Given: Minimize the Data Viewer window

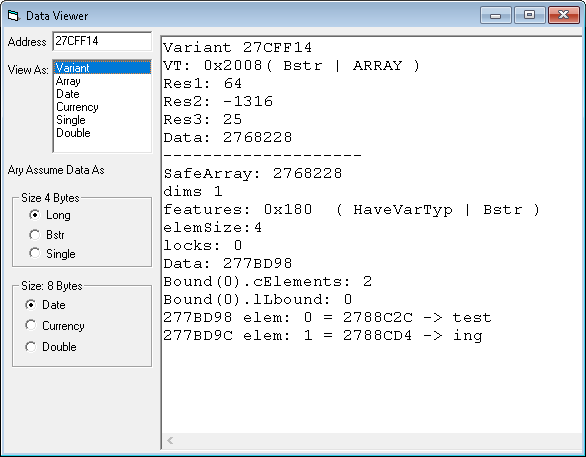Looking at the screenshot, I should (496, 15).
